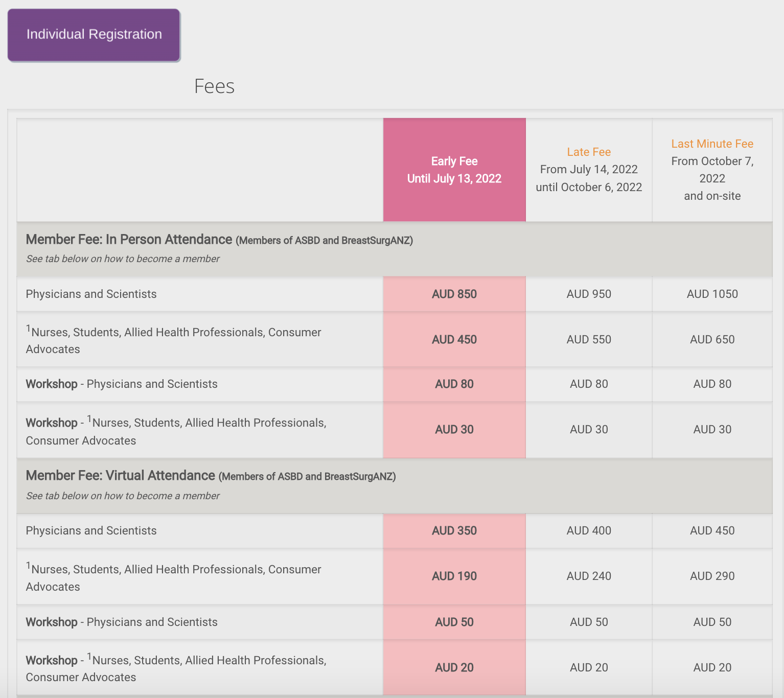The width and height of the screenshot is (784, 698).
Task: Click the orange Late Fee header label
Action: click(x=588, y=152)
